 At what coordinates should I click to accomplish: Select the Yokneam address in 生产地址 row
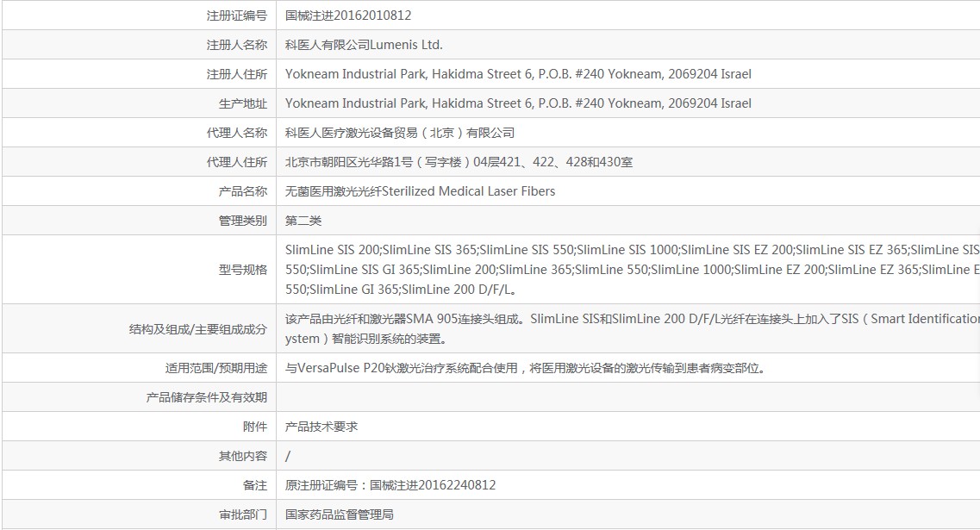[x=518, y=103]
